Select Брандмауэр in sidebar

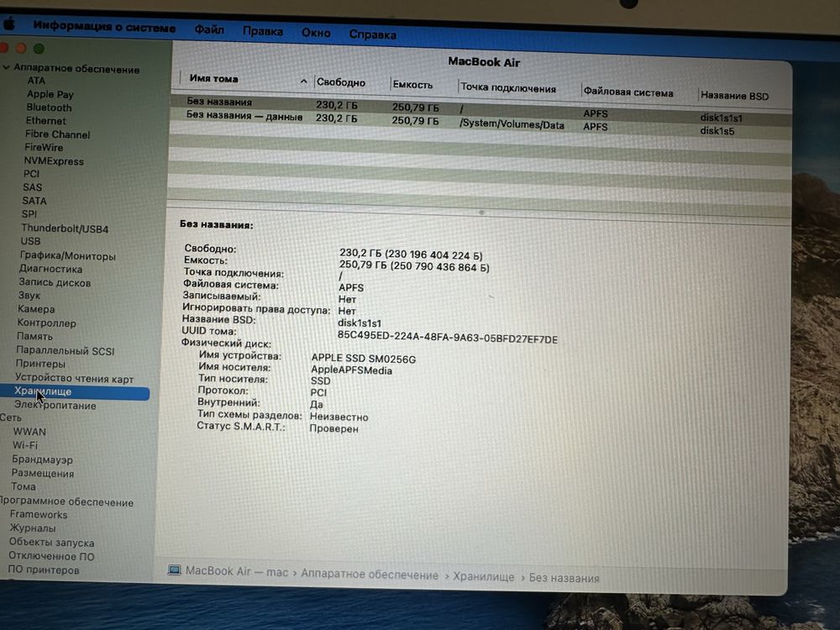click(42, 459)
